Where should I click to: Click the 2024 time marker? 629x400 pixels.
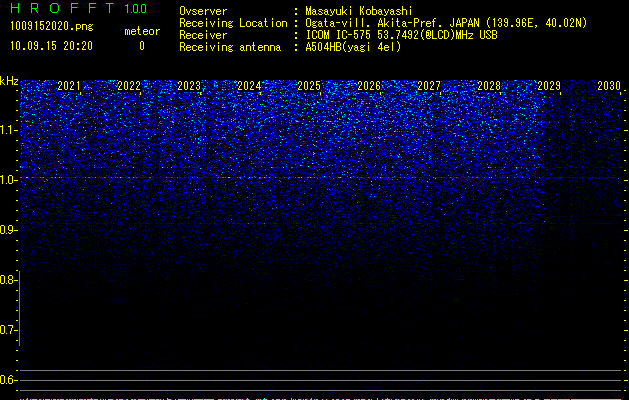[x=249, y=86]
